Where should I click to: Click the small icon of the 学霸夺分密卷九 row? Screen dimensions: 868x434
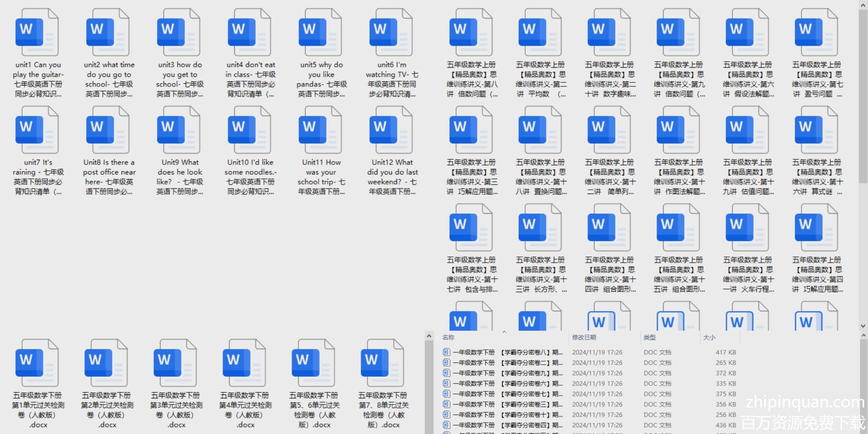(x=446, y=373)
